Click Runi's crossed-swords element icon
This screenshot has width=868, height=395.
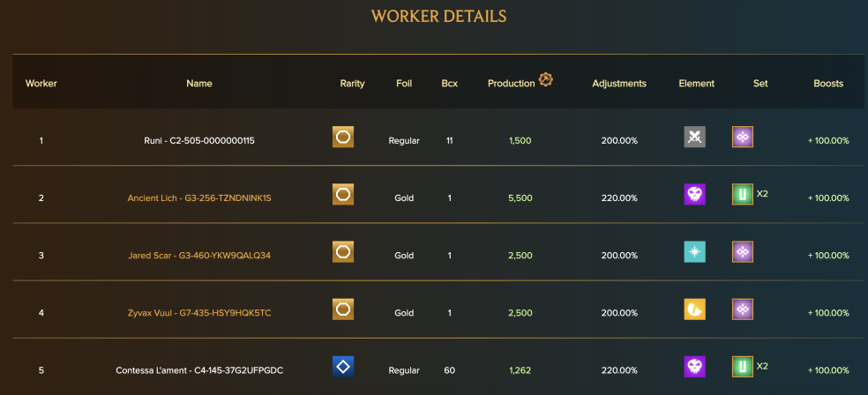[x=695, y=138]
